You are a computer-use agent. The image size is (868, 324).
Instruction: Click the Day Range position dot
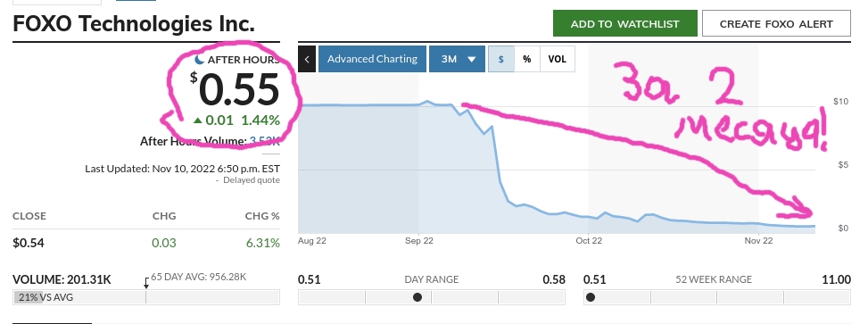pos(417,297)
